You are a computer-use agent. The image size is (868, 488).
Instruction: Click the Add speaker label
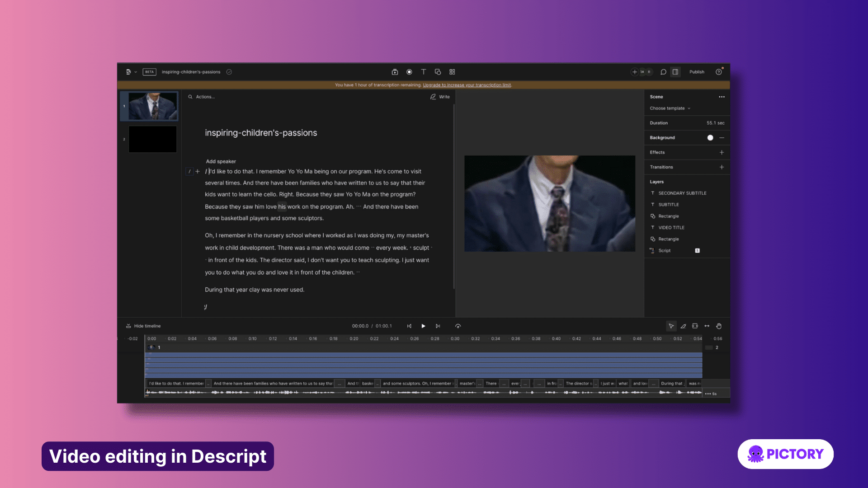[x=221, y=161]
